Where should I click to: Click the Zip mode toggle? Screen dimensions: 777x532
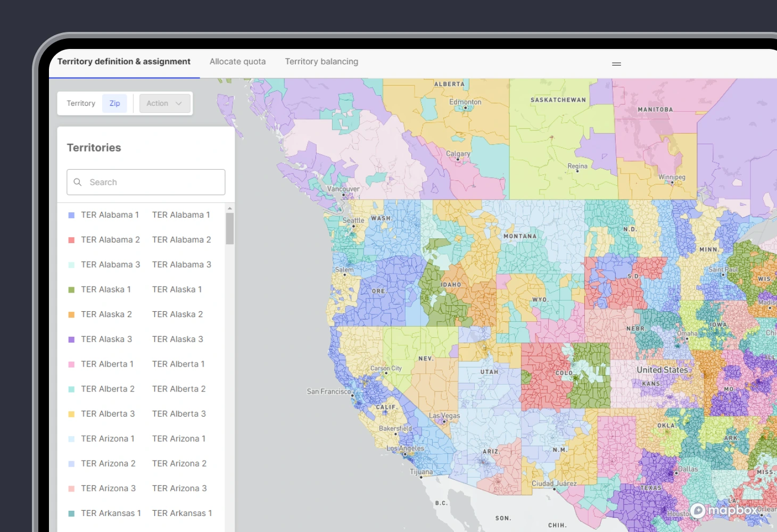click(x=114, y=103)
